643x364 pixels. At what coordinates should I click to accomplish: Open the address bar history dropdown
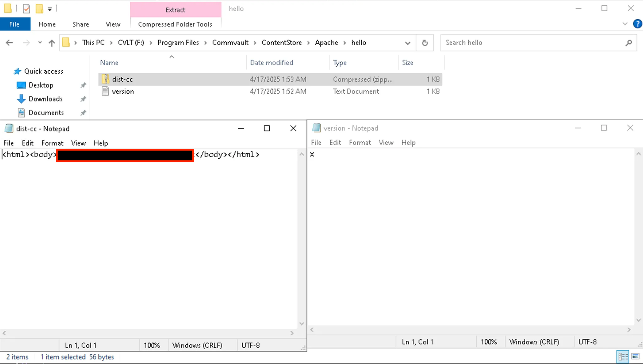408,43
